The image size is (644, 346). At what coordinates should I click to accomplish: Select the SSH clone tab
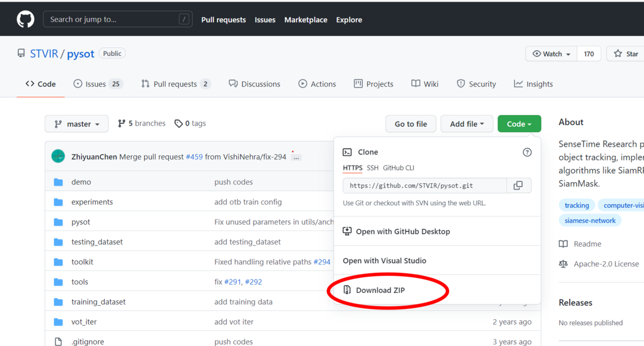point(372,168)
